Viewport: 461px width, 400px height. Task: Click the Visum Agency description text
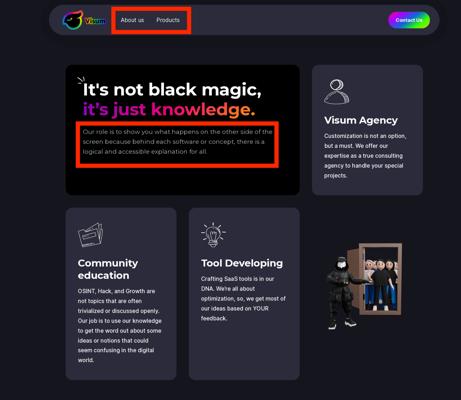pyautogui.click(x=365, y=156)
